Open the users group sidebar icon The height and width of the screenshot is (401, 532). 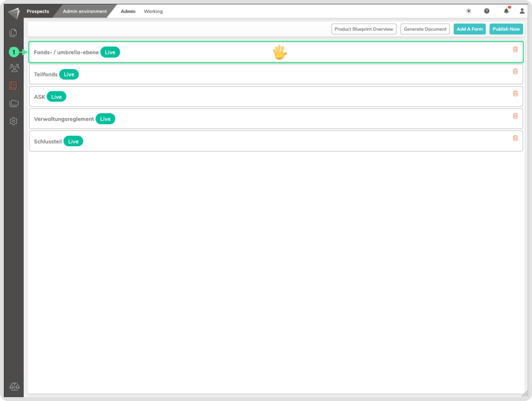14,68
